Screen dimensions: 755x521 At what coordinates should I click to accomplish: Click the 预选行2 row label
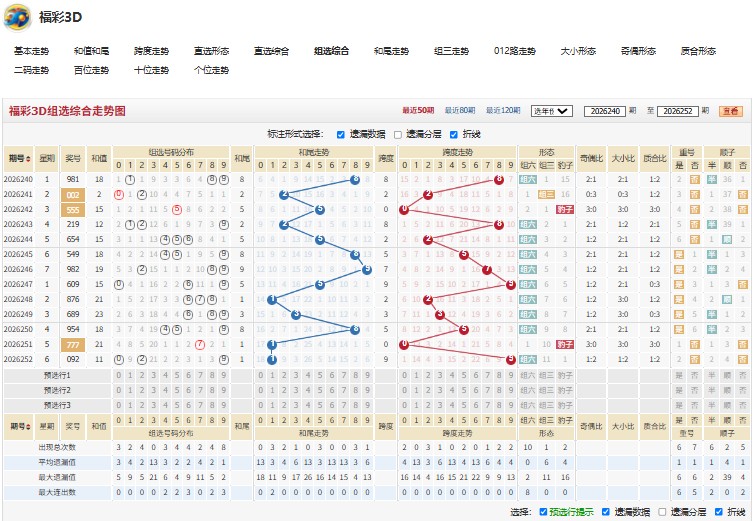click(x=57, y=390)
